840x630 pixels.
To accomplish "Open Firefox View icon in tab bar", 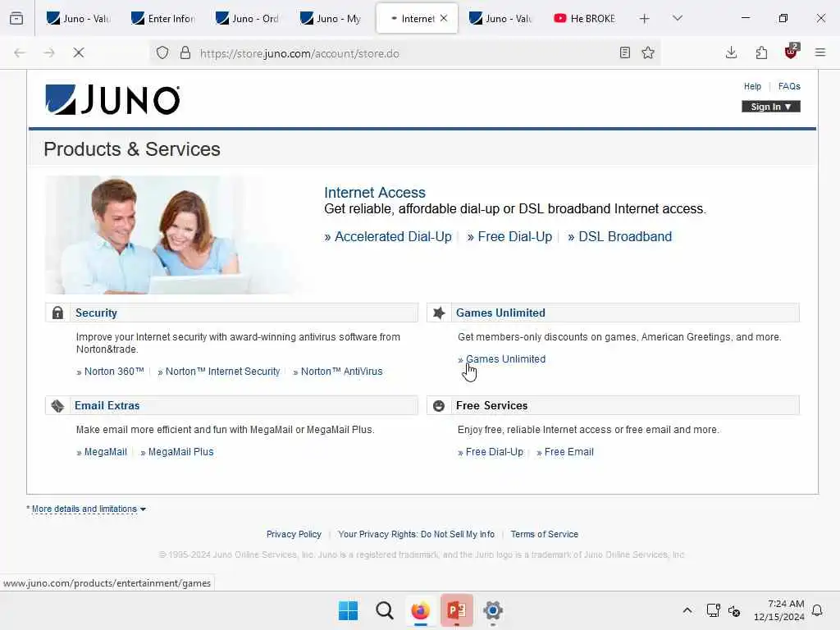I will pyautogui.click(x=16, y=18).
